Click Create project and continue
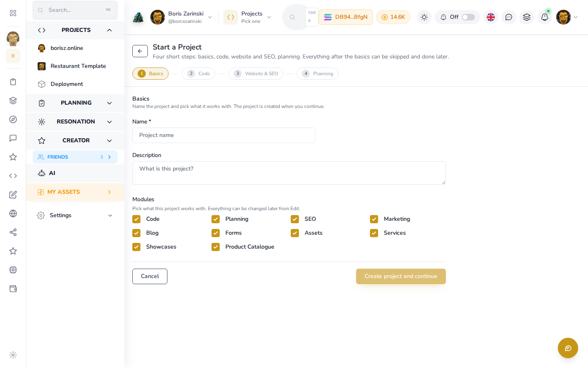The image size is (588, 368). click(x=401, y=276)
